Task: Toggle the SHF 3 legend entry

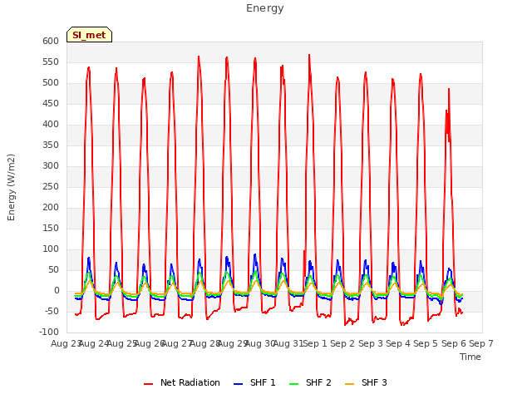Action: pyautogui.click(x=366, y=382)
